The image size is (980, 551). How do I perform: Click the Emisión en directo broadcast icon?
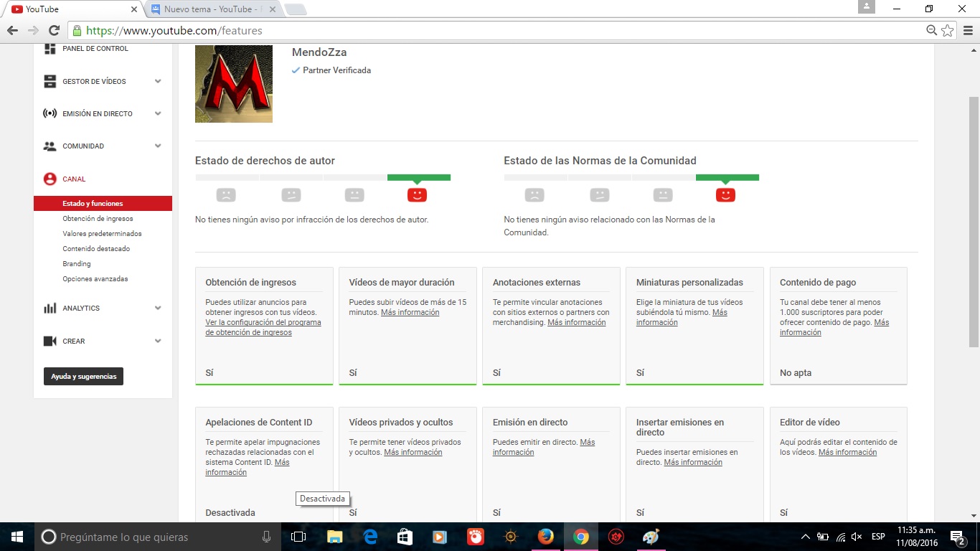[x=50, y=113]
